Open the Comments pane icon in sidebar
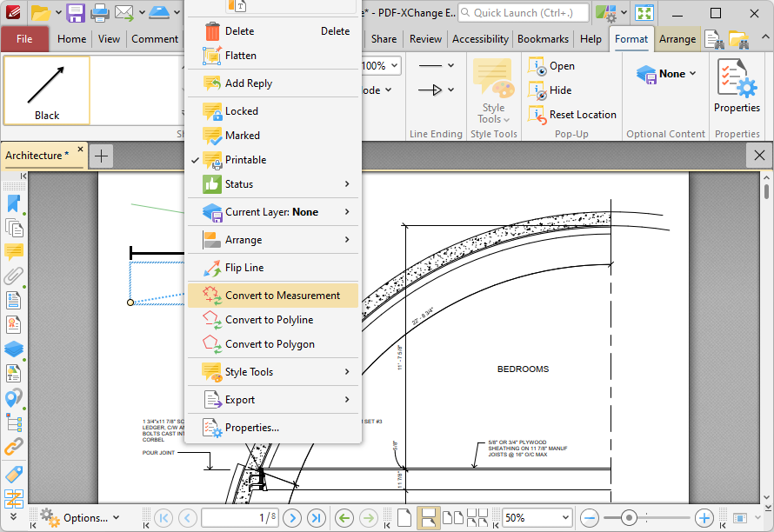This screenshot has height=532, width=774. (x=13, y=252)
